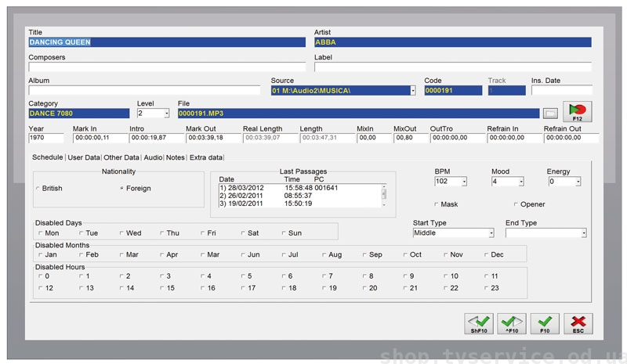
Task: Click the F12 play/record preview button
Action: tap(577, 113)
